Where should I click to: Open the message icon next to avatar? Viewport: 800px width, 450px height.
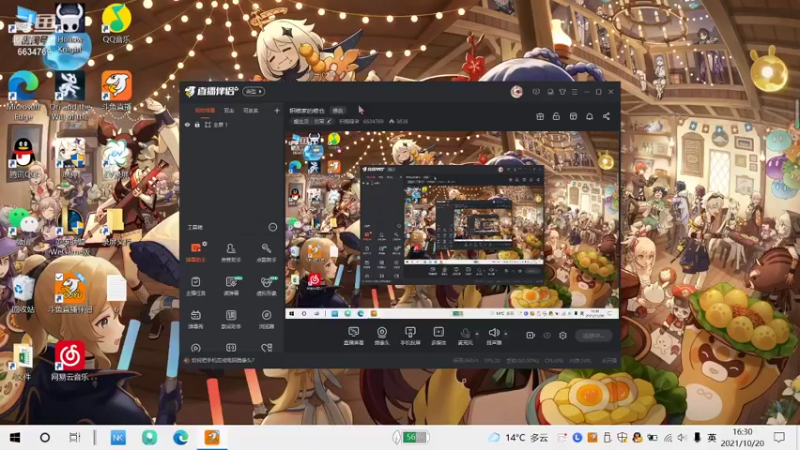click(536, 92)
